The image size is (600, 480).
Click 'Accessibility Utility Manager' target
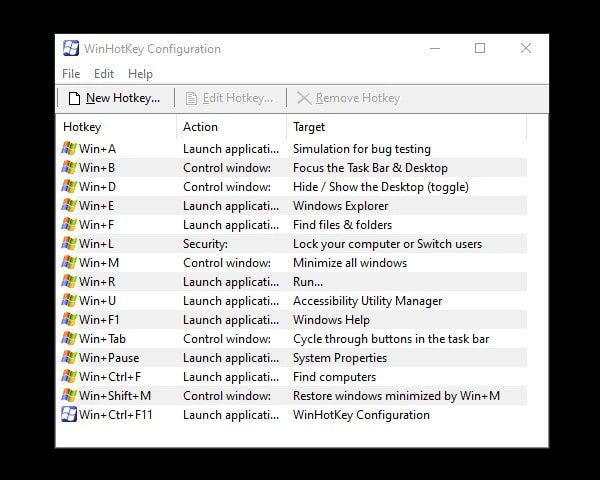(x=367, y=301)
